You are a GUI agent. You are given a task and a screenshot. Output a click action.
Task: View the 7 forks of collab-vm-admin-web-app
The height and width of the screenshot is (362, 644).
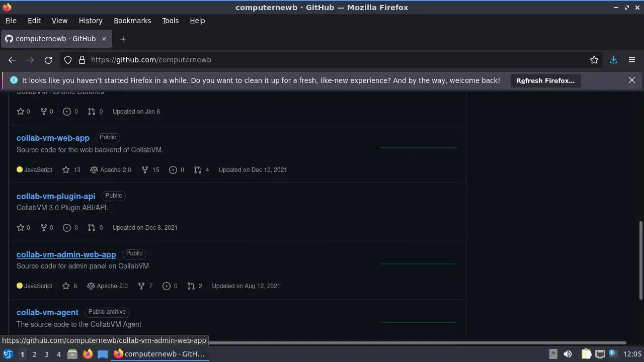pyautogui.click(x=144, y=286)
